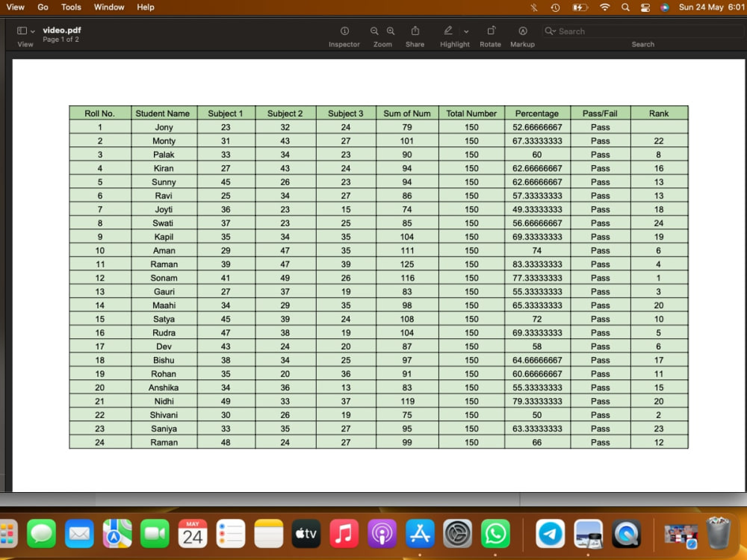This screenshot has height=560, width=747.
Task: Launch Telegram from the Dock
Action: (551, 533)
